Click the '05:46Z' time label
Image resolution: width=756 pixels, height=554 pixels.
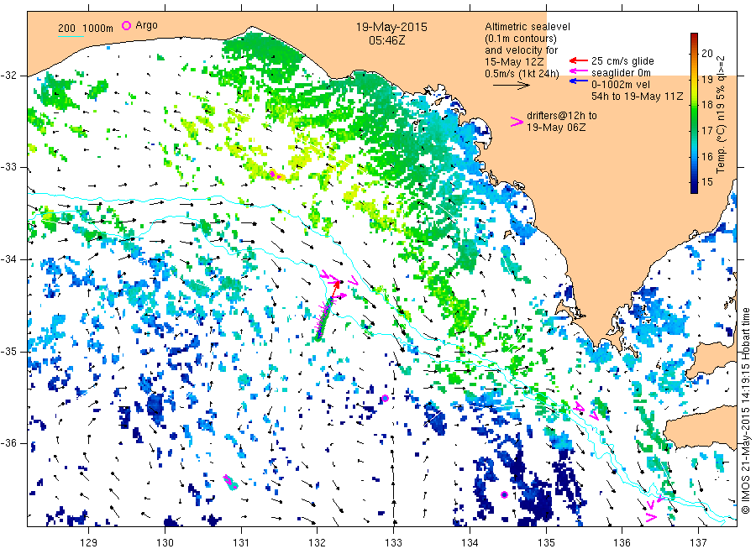[x=387, y=40]
